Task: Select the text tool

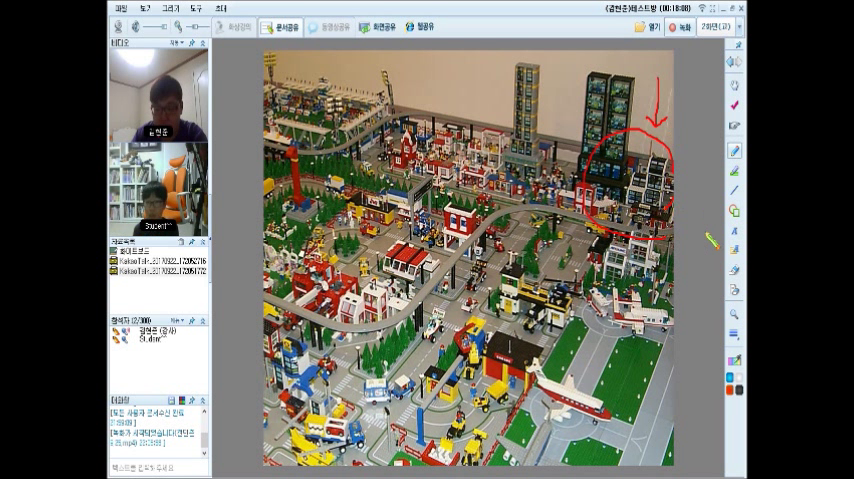Action: [x=734, y=231]
